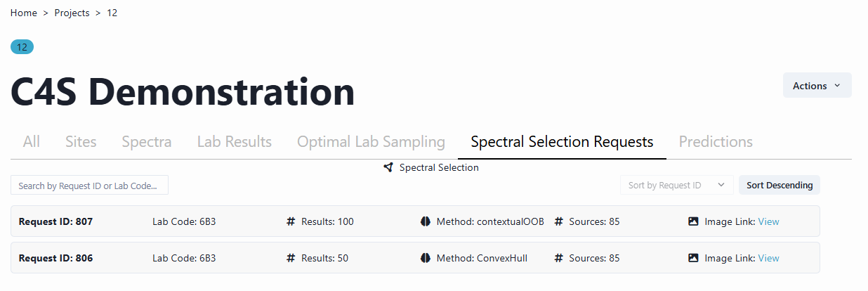Click the Spectral Selection navigation arrow icon
Image resolution: width=868 pixels, height=291 pixels.
(388, 168)
